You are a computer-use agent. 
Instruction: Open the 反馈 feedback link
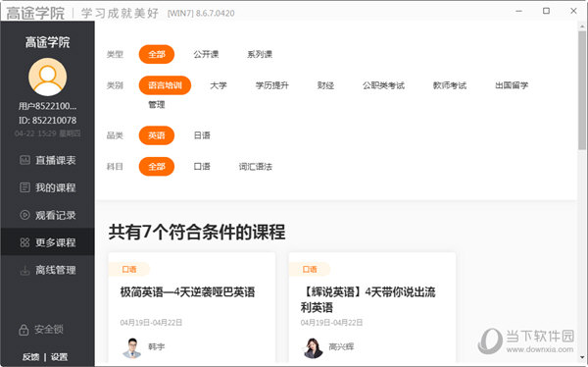click(30, 357)
